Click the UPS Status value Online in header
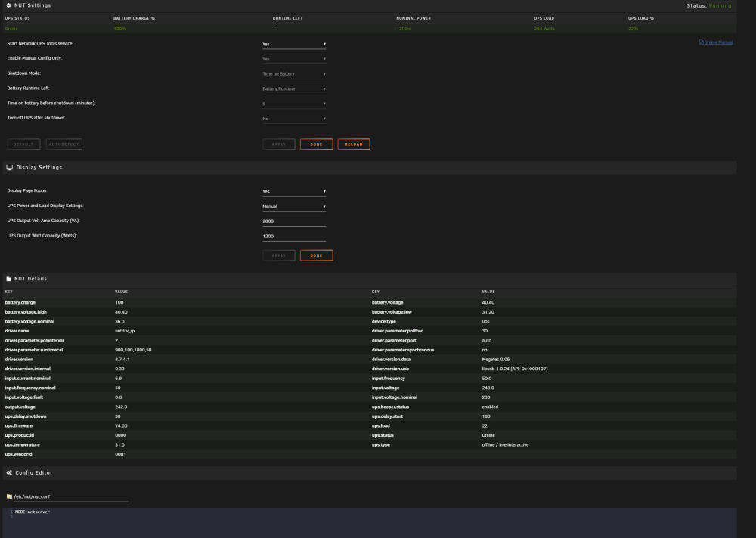This screenshot has width=756, height=538. [x=11, y=29]
